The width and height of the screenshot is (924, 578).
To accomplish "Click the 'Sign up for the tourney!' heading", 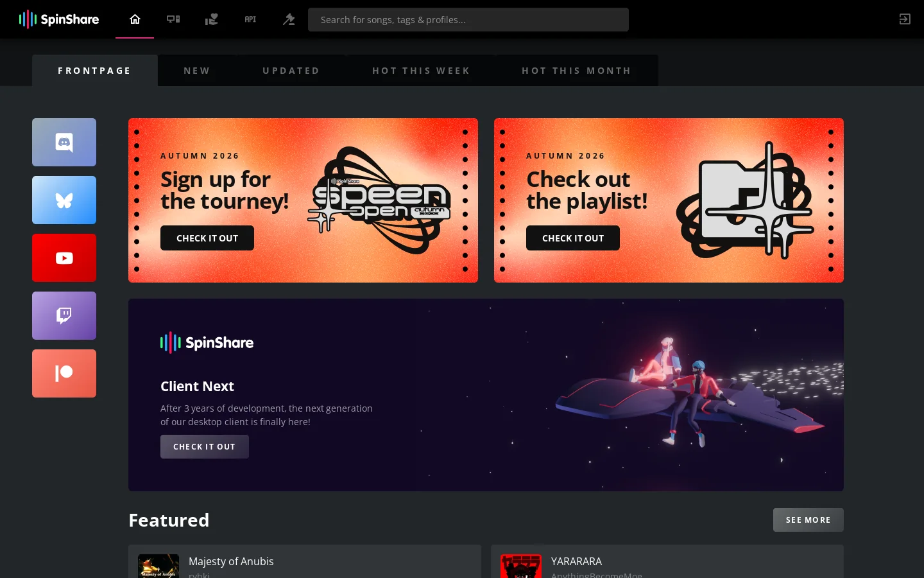I will (225, 190).
